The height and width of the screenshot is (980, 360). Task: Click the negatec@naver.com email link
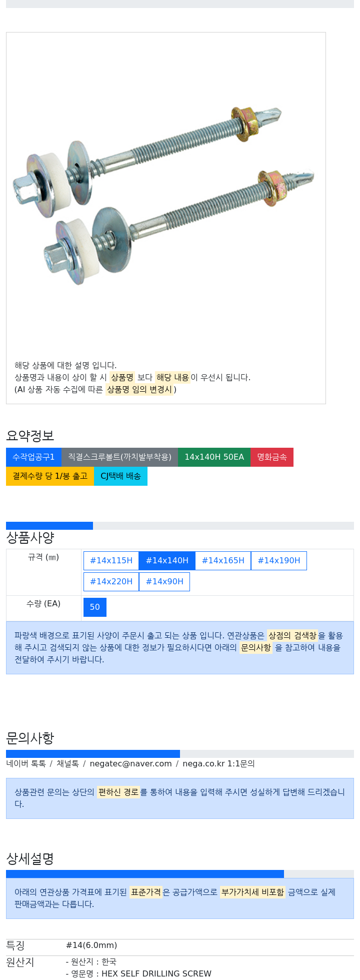click(x=130, y=764)
